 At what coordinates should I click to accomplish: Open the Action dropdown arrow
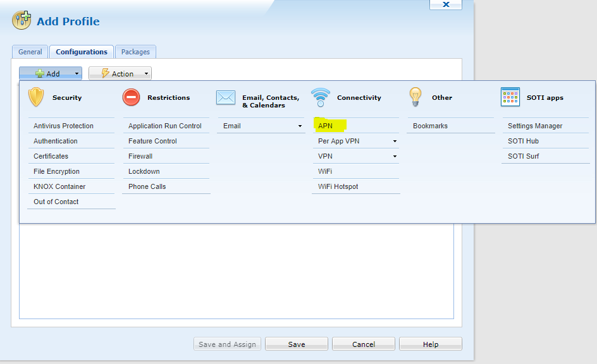point(146,74)
